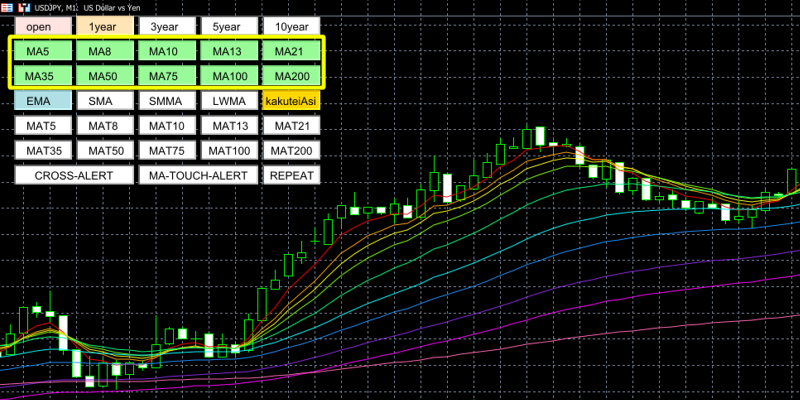This screenshot has width=800, height=400.
Task: Disable the MA21 moving average line
Action: click(x=290, y=51)
